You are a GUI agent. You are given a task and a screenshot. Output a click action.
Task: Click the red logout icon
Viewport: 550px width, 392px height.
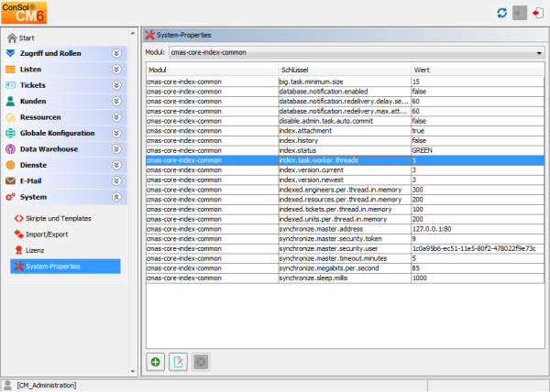coord(538,13)
